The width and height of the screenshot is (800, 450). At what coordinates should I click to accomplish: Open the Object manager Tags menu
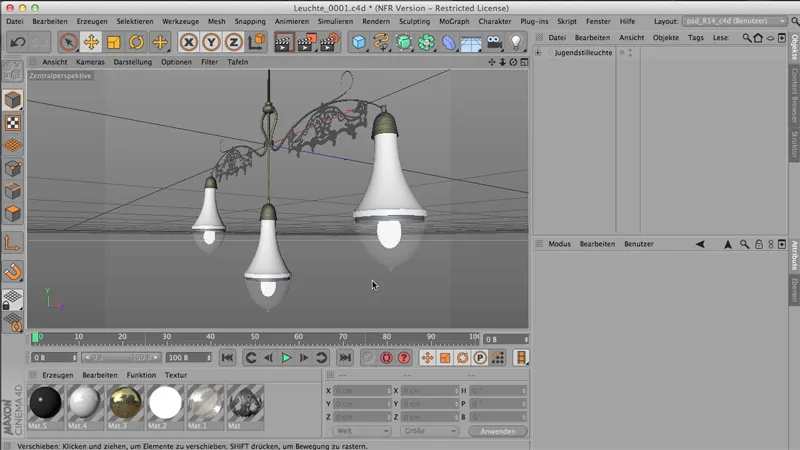tap(695, 38)
